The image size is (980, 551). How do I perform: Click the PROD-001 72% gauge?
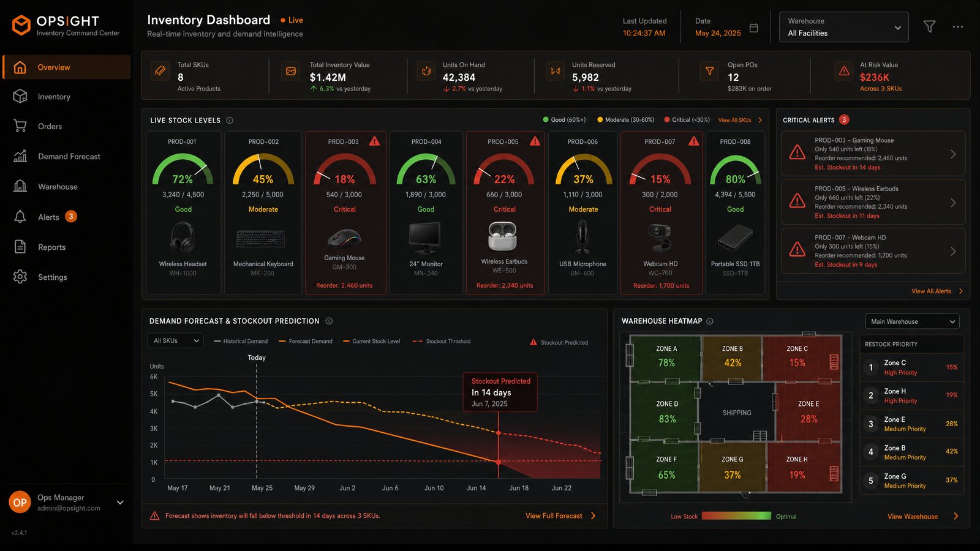point(183,170)
